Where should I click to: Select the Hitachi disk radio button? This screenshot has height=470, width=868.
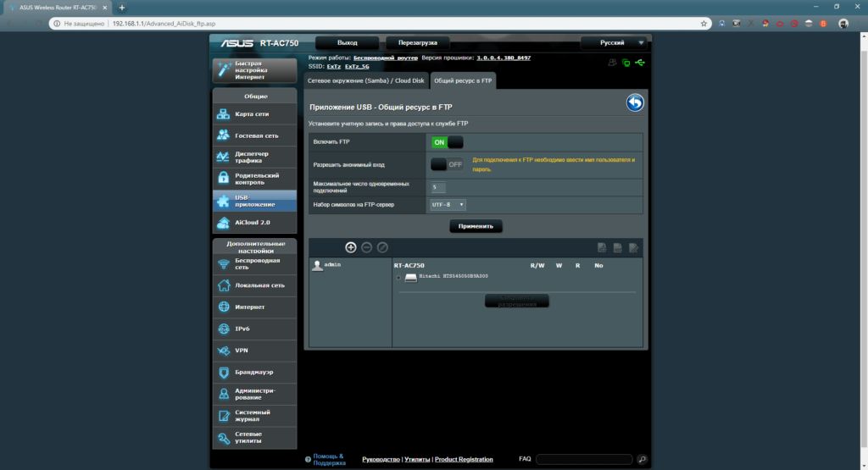pos(398,277)
